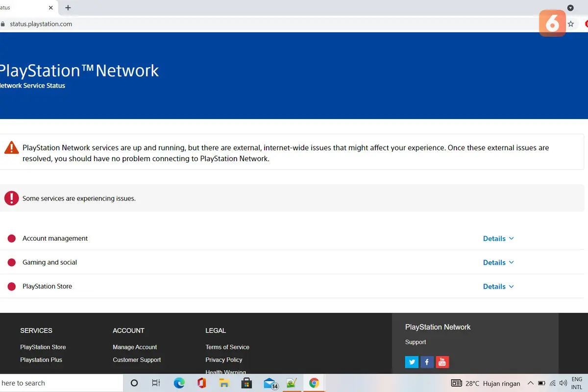Open the Chrome profile dropdown arrow icon
This screenshot has width=588, height=392.
(570, 8)
